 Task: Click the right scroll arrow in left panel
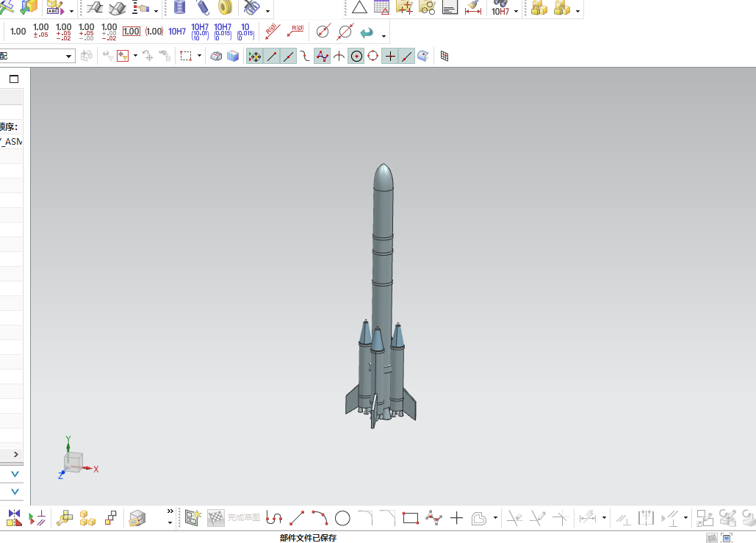point(15,454)
